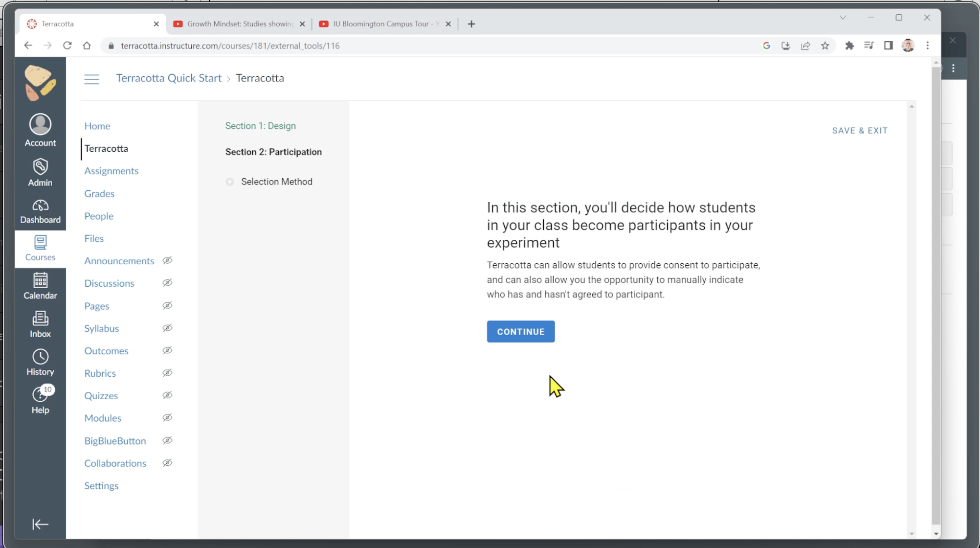This screenshot has width=980, height=548.
Task: Reload the page
Action: coord(67,46)
